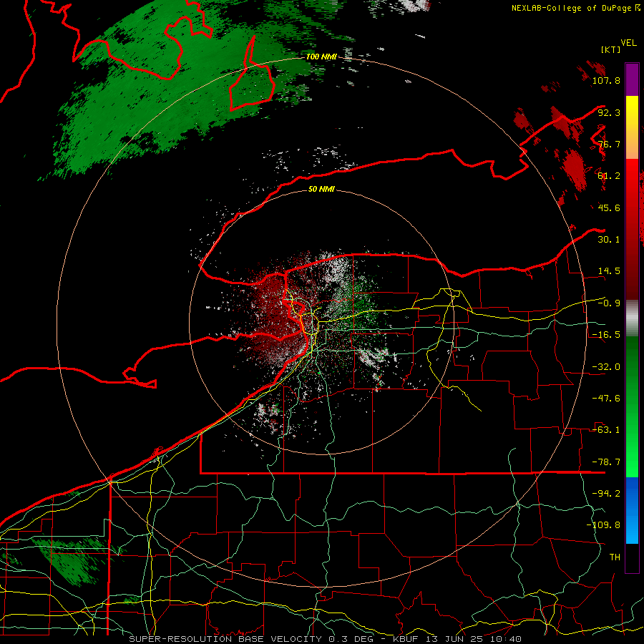Click the -47.6 velocity scale value
644x644 pixels.
coord(606,399)
